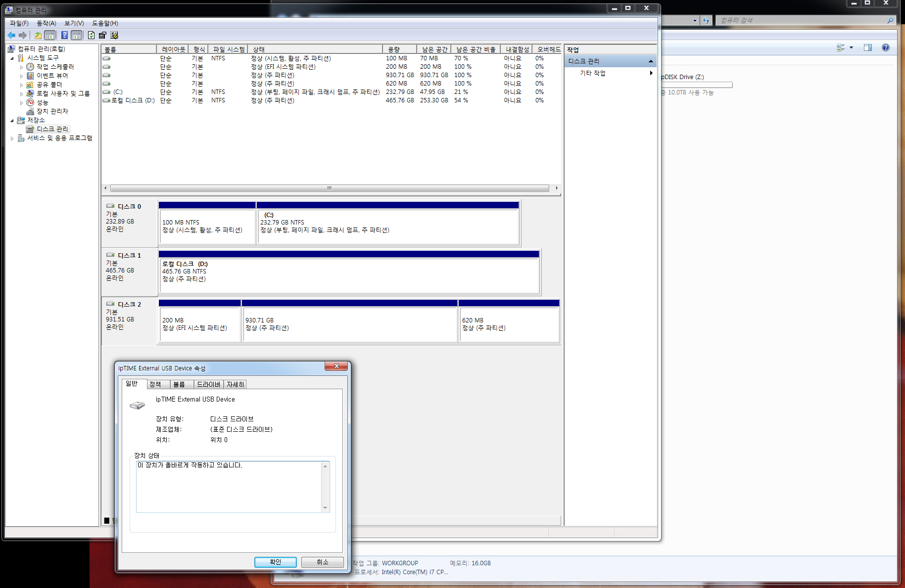This screenshot has height=588, width=905.
Task: Click the Explorer search magnifier icon
Action: [x=890, y=20]
